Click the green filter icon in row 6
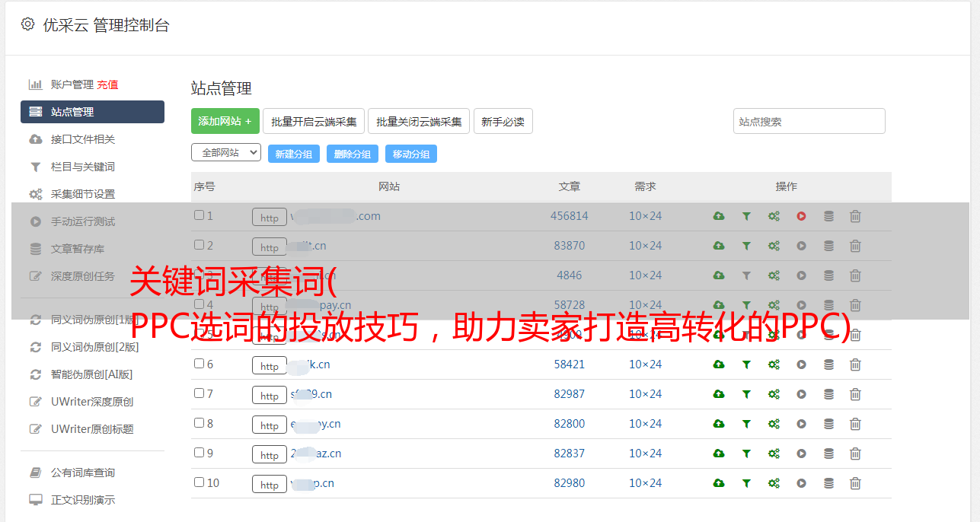Viewport: 980px width, 522px height. [746, 364]
